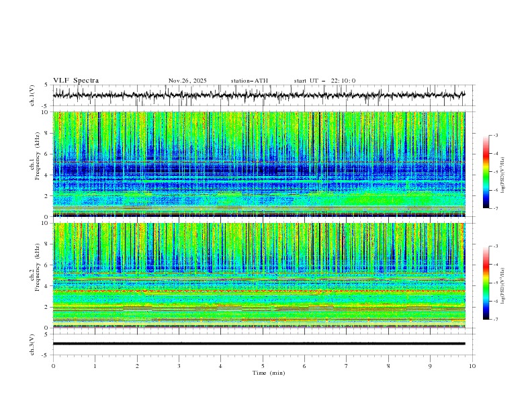Click time axis tick label "0"
The width and height of the screenshot is (532, 411).
[53, 366]
